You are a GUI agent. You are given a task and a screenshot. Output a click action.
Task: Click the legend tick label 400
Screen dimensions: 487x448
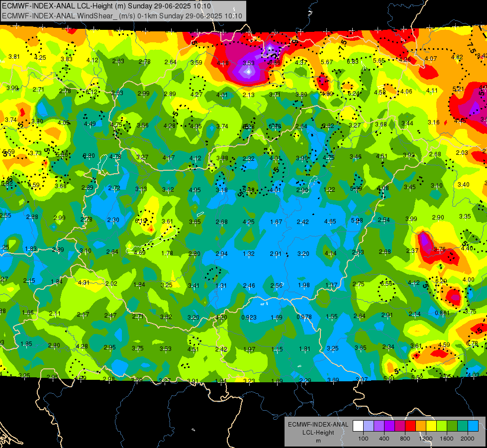click(x=384, y=439)
